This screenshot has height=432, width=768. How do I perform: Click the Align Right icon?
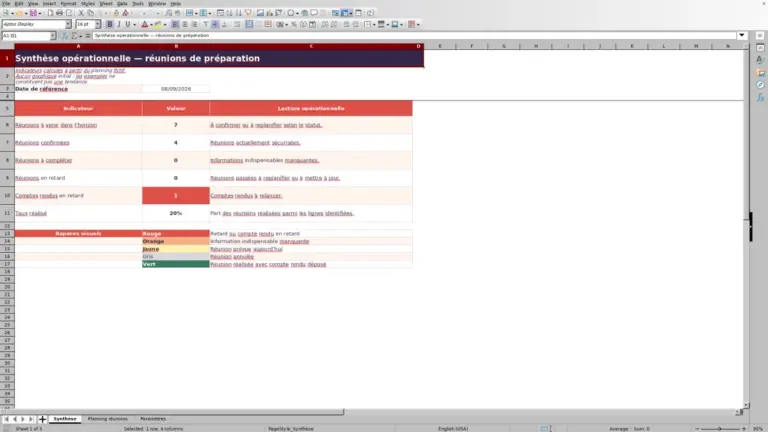(194, 24)
